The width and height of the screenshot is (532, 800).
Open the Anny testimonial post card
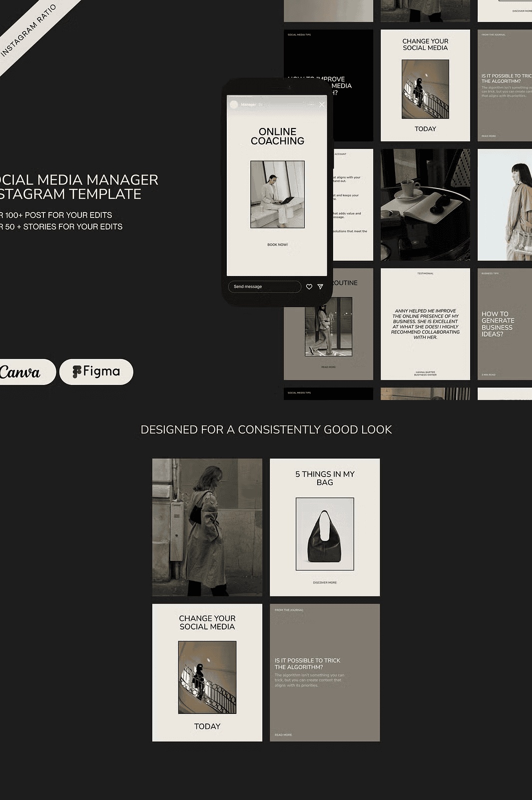click(425, 324)
